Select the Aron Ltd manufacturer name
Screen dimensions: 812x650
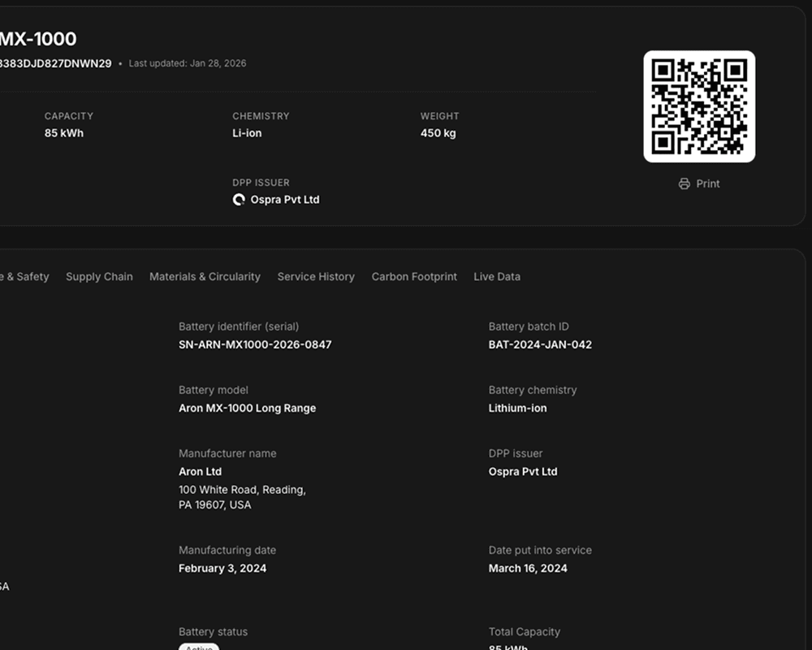[x=200, y=471]
